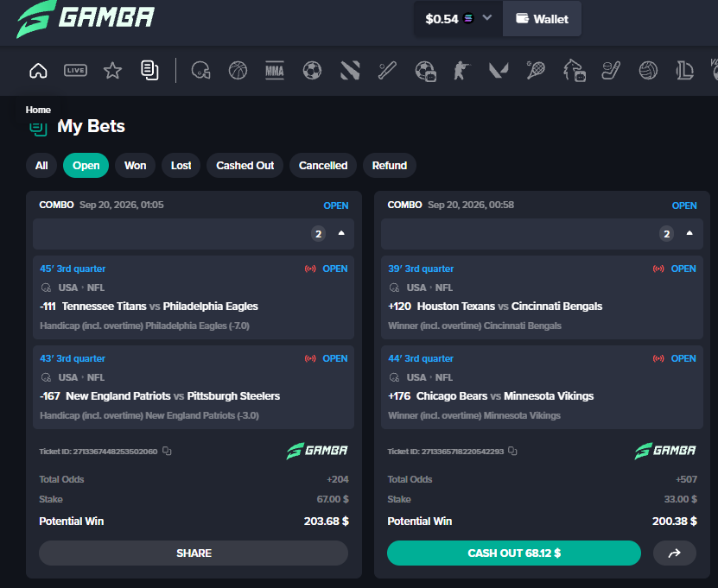
Task: Select the Counter-Strike soldier icon
Action: pyautogui.click(x=461, y=71)
